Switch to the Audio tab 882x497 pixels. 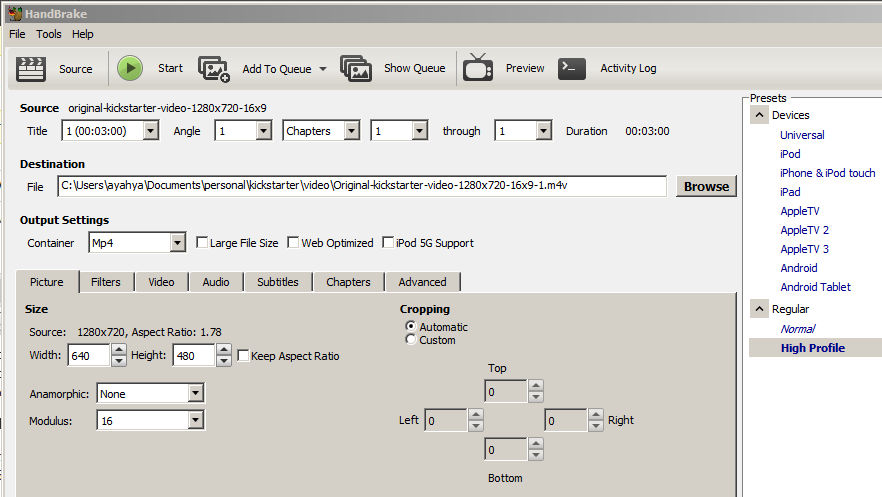pyautogui.click(x=216, y=282)
